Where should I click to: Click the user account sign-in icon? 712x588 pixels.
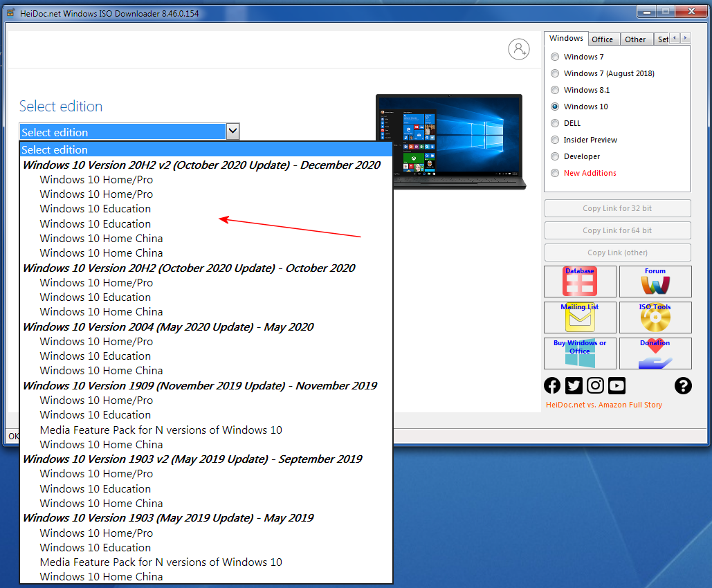point(518,49)
